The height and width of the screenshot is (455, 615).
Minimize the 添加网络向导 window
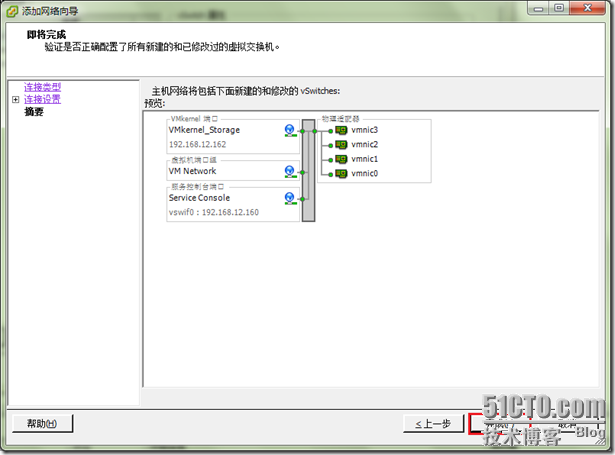coord(539,8)
